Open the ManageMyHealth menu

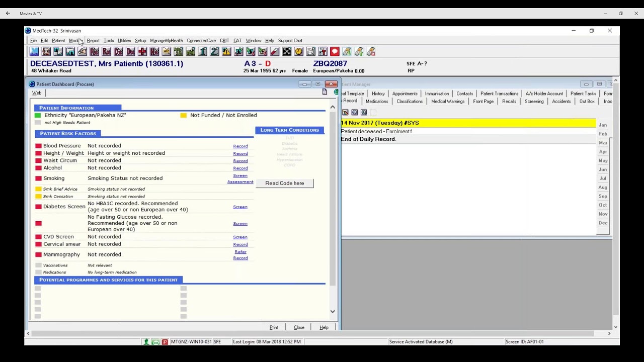click(167, 41)
